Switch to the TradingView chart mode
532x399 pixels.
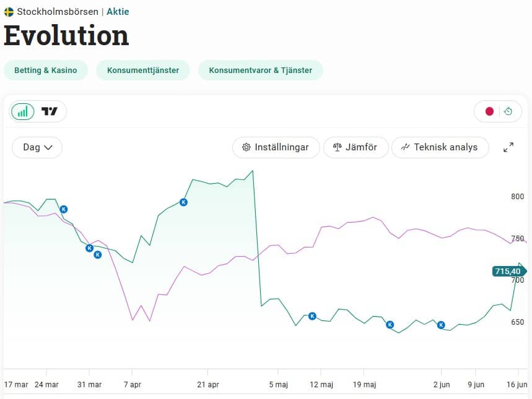click(x=50, y=111)
